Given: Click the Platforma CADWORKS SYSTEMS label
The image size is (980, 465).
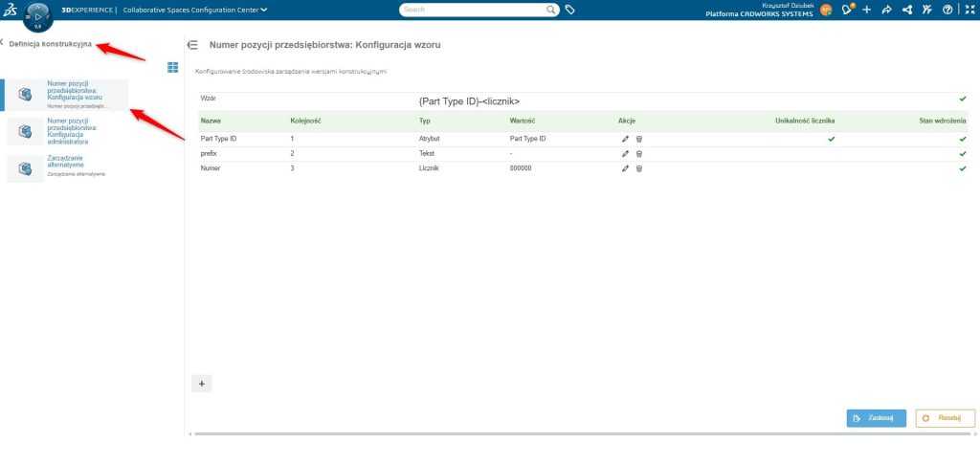Looking at the screenshot, I should pos(759,13).
